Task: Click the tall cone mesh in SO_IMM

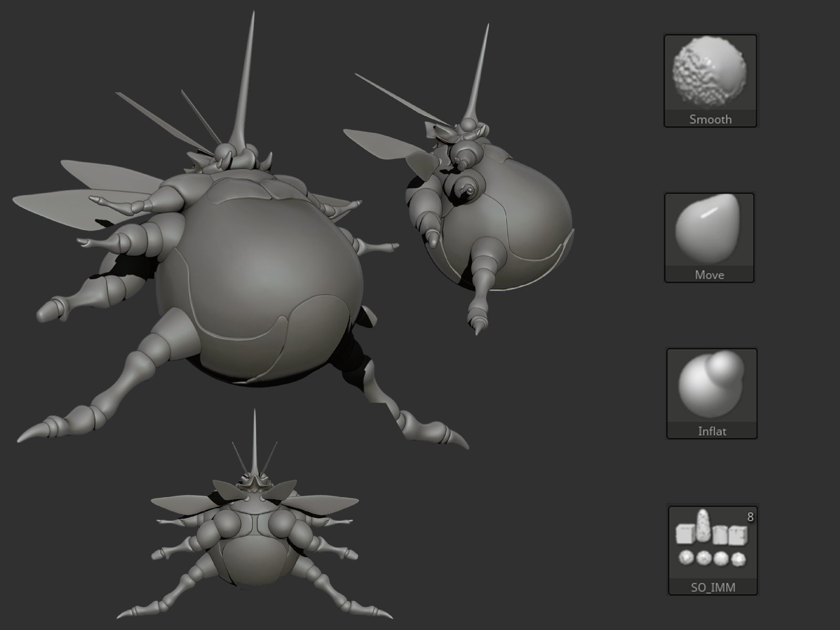Action: click(702, 526)
